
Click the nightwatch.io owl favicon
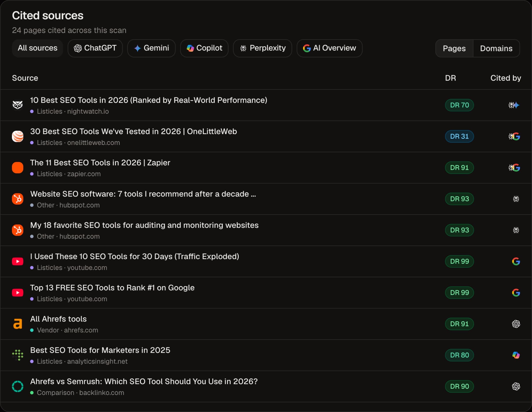pyautogui.click(x=18, y=105)
